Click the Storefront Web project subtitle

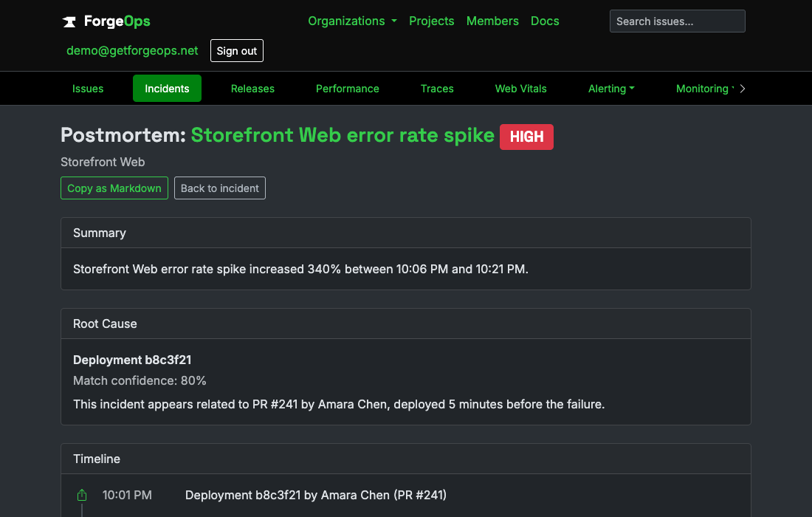pos(103,162)
